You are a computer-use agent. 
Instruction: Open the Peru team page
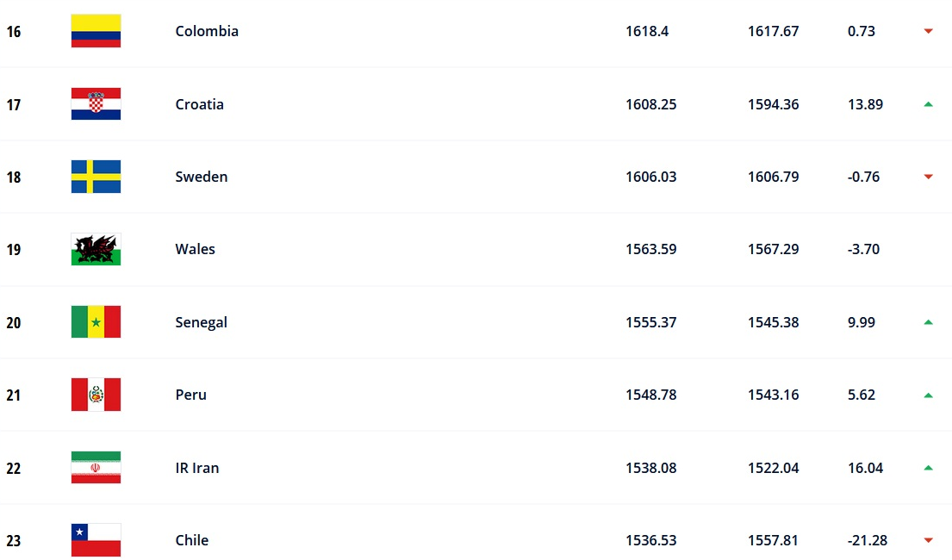click(x=190, y=395)
